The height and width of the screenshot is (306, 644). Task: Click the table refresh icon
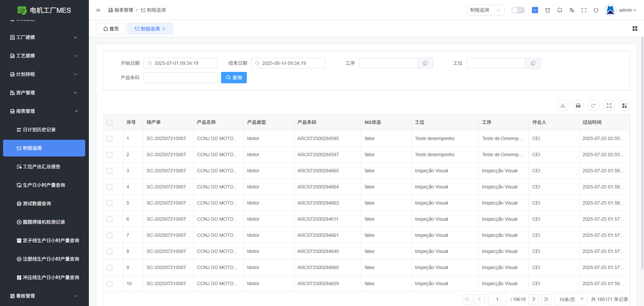[x=593, y=105]
